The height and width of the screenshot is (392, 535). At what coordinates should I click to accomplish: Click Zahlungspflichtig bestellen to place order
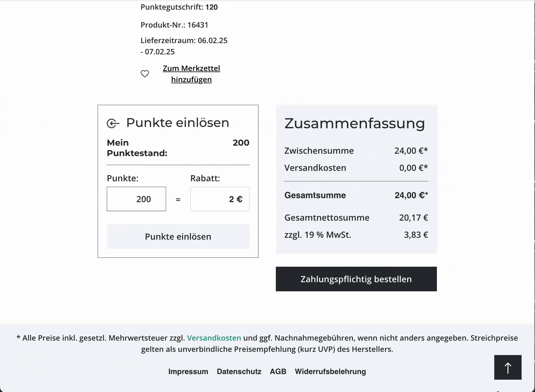click(356, 279)
